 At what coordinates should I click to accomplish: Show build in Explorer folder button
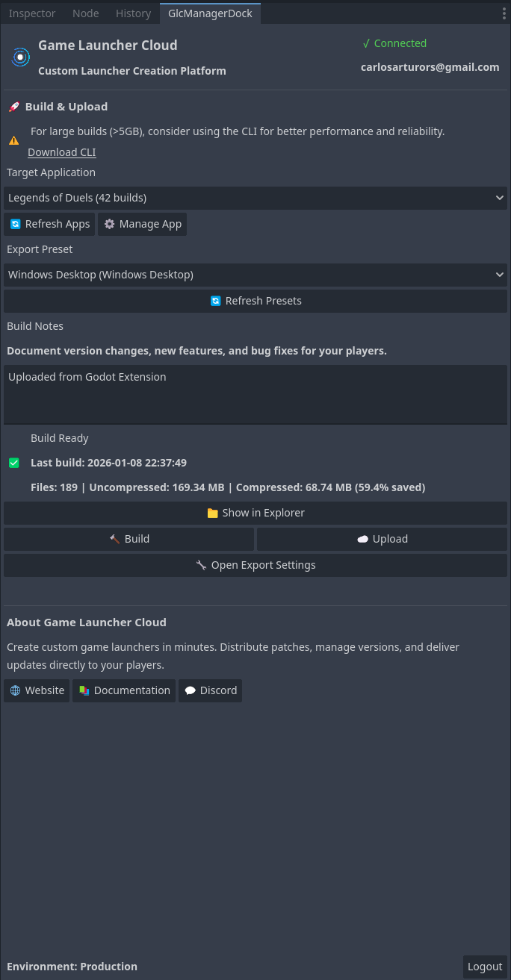tap(255, 513)
